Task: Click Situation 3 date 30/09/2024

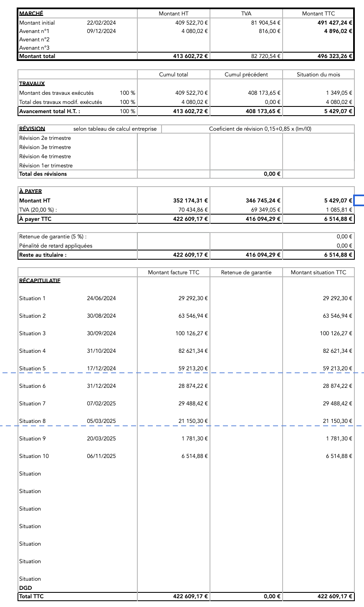Action: pos(101,334)
